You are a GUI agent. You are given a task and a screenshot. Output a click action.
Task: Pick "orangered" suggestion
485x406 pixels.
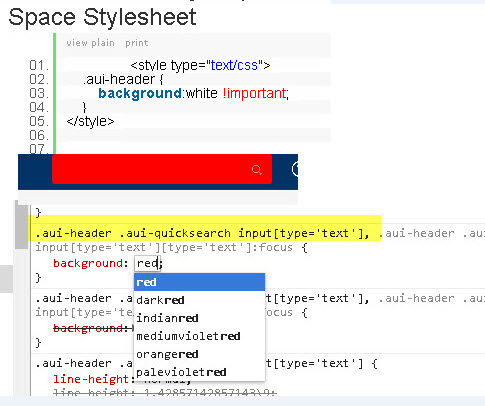pos(199,354)
